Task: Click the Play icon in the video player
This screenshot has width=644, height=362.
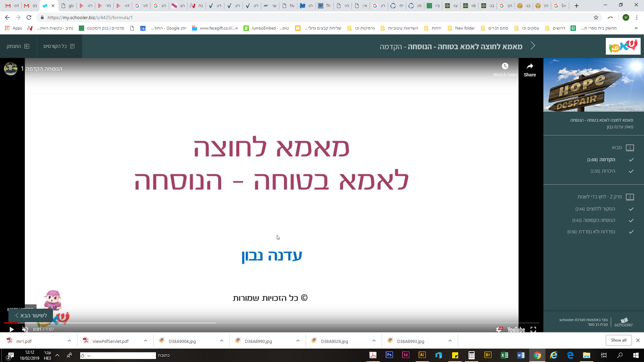Action: [11, 329]
